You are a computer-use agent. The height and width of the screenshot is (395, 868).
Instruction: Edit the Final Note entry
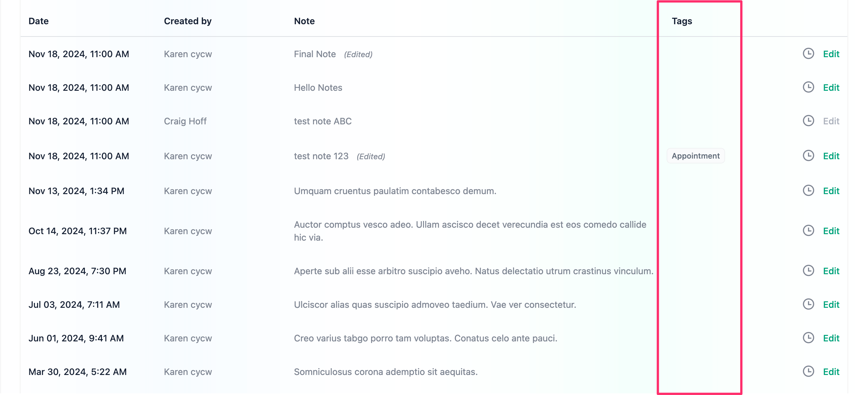[x=831, y=54]
